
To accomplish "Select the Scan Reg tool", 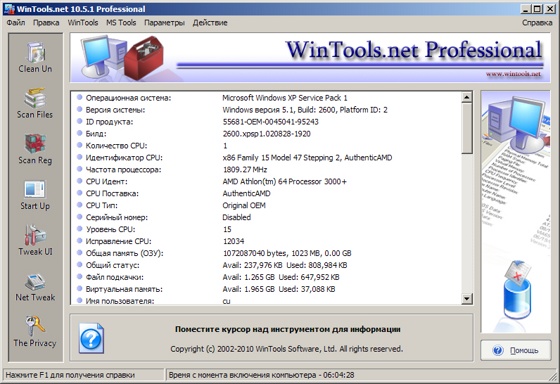I will (35, 149).
